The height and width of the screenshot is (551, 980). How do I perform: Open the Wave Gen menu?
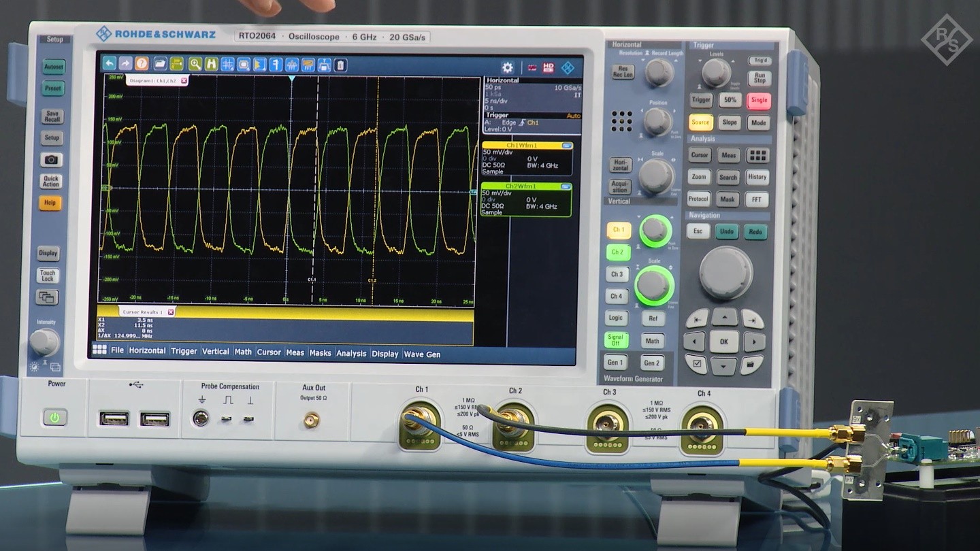coord(422,354)
